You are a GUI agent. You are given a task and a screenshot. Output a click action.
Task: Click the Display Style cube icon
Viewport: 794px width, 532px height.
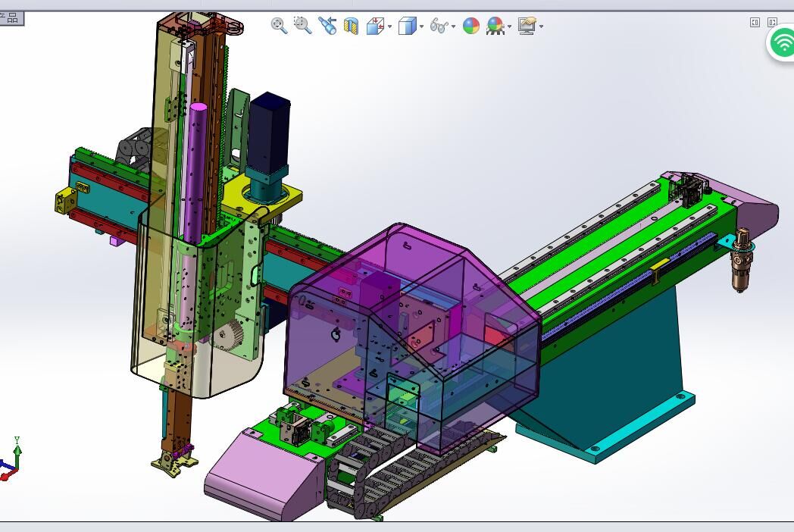click(407, 26)
